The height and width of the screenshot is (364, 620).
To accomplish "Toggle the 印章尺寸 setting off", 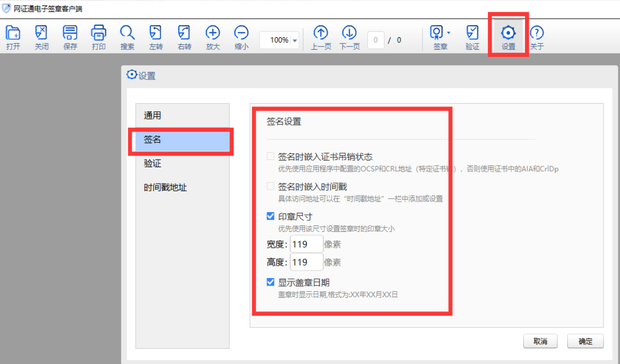I will 270,215.
